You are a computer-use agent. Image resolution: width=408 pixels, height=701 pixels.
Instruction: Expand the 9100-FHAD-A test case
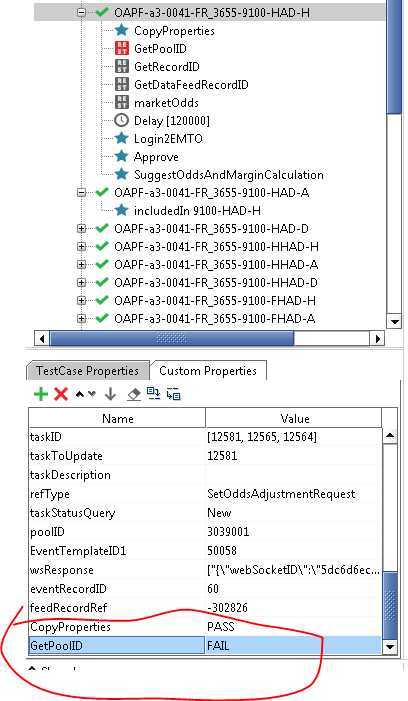pos(81,318)
